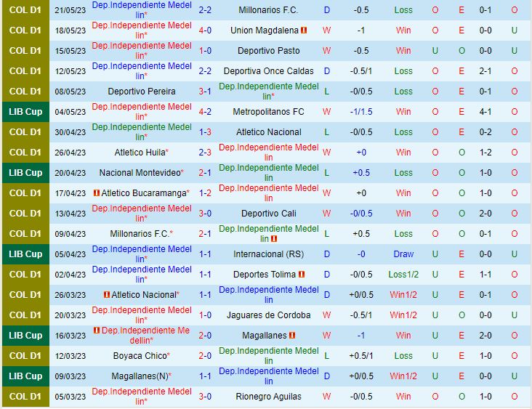Screen dimensions: 532x409
Task: Open Atletico Nacional link in 30/04/23 row
Action: [269, 132]
